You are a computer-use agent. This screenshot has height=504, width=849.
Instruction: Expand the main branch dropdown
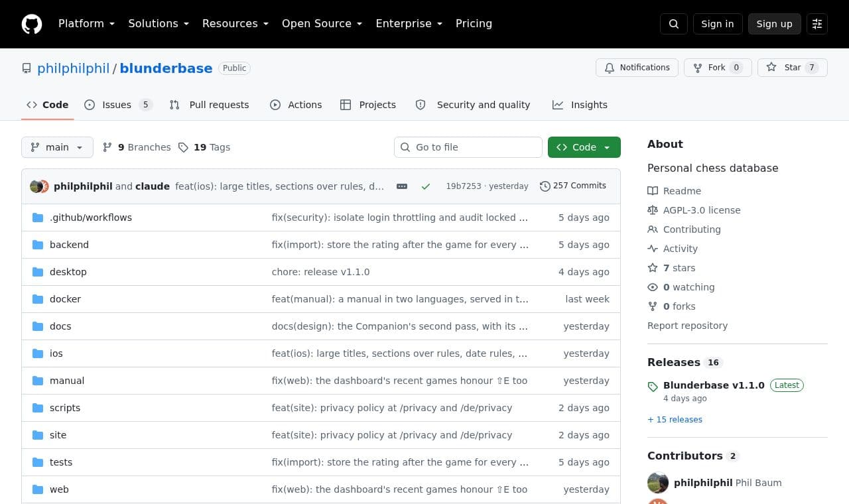(x=57, y=147)
